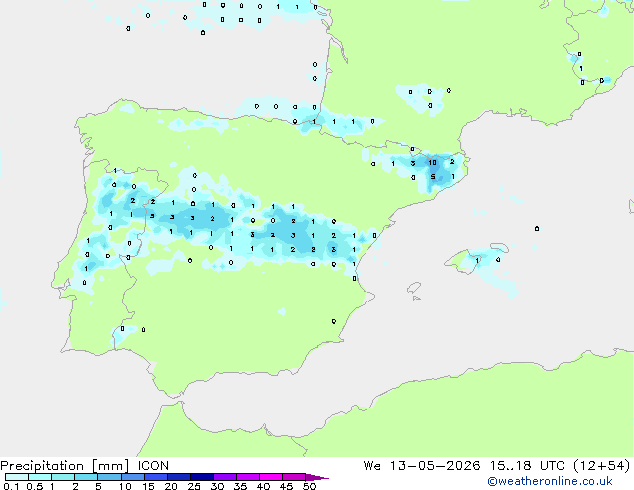Click the 0.1–0.5 mm legend color box
634x490 pixels.
[x=17, y=477]
